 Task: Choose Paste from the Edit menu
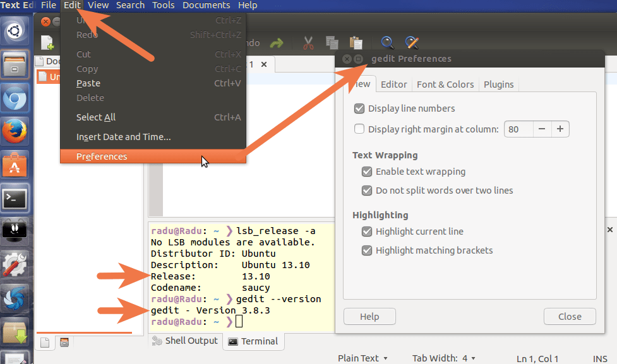tap(153, 83)
